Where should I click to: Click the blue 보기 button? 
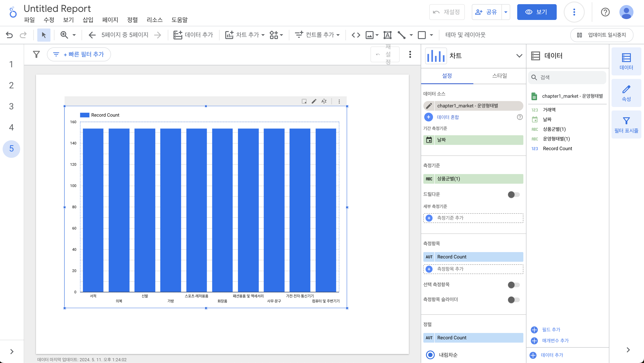537,12
